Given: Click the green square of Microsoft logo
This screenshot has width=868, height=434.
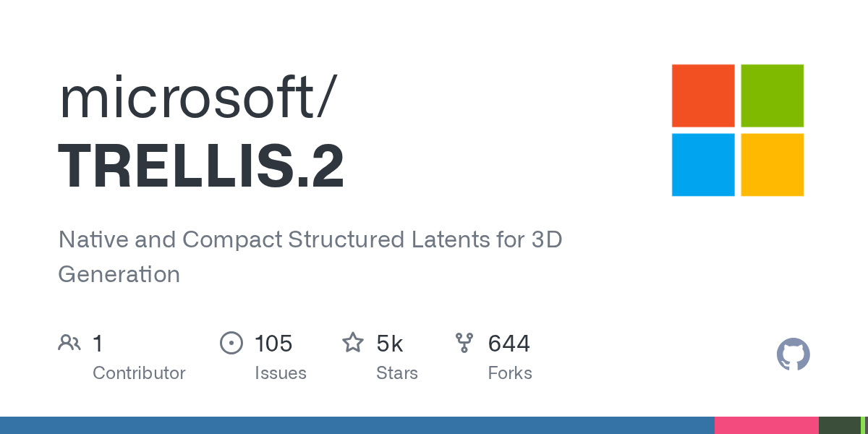Looking at the screenshot, I should 772,95.
